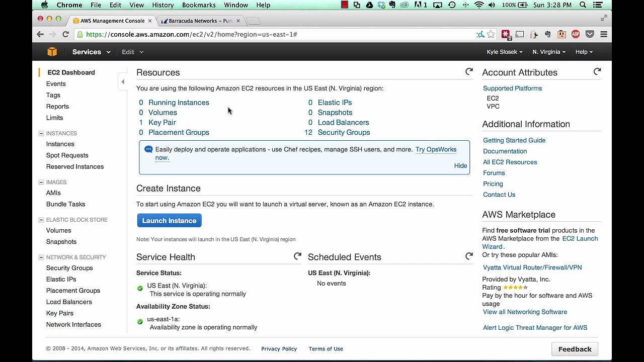Image resolution: width=644 pixels, height=362 pixels.
Task: Open the N. Virginia region dropdown
Action: coord(549,52)
